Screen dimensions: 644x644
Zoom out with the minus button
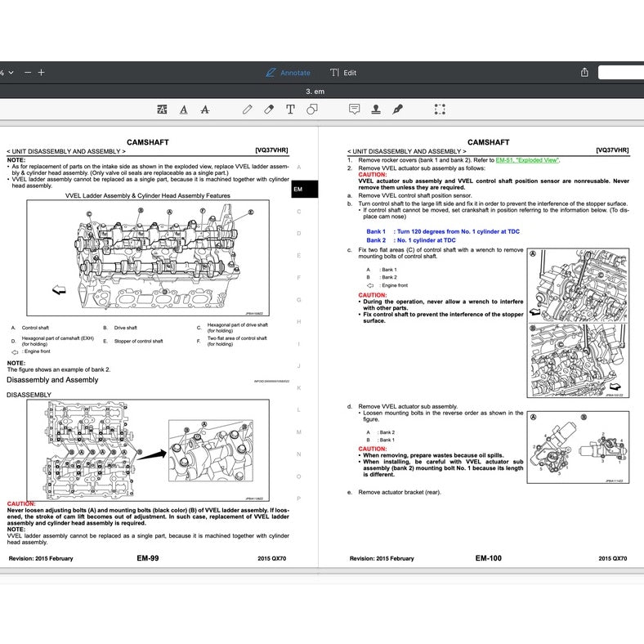[x=28, y=72]
